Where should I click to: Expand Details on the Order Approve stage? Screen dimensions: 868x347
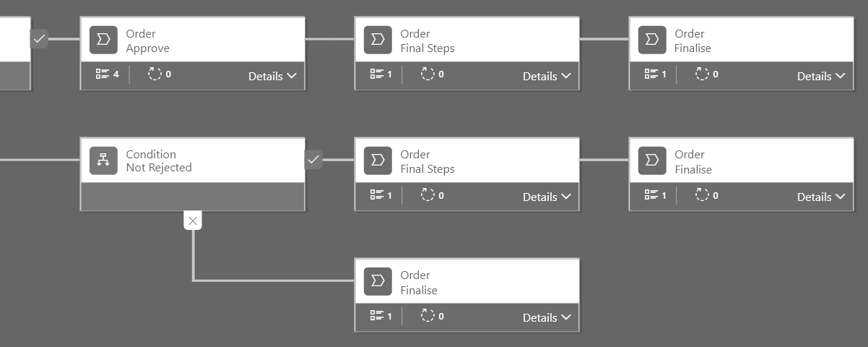[x=272, y=76]
